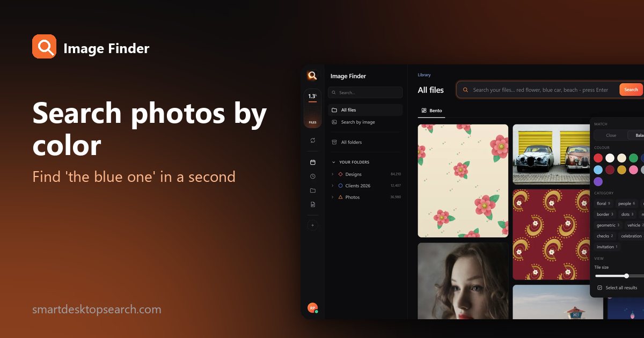
Task: Expand the Photos folder chevron
Action: (x=333, y=197)
